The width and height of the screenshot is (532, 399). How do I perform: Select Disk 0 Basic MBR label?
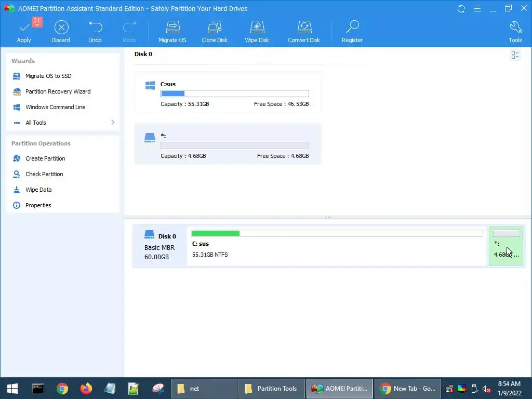click(159, 246)
